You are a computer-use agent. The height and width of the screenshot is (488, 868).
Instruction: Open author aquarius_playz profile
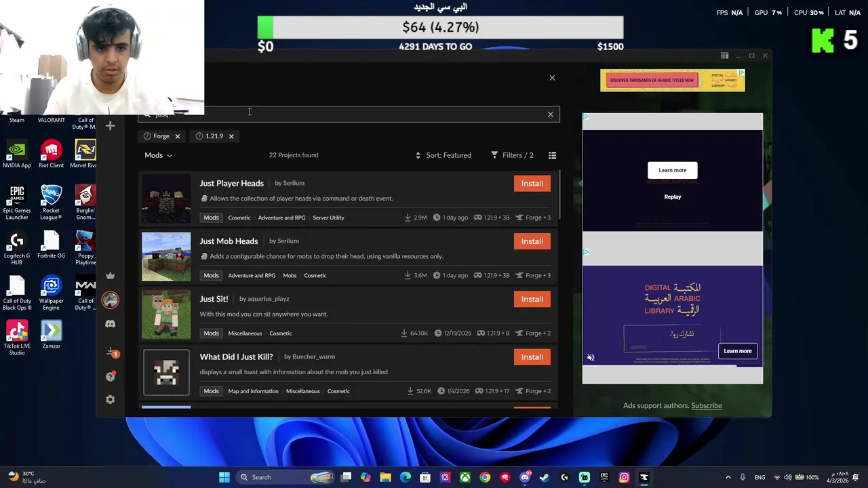[x=268, y=299]
